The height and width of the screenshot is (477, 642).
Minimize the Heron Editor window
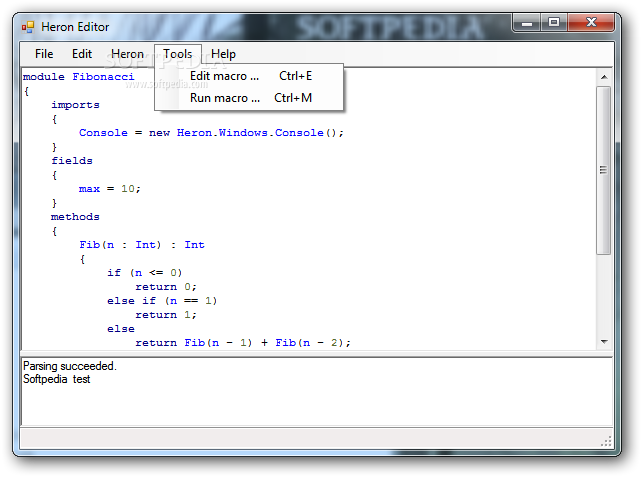tap(527, 23)
